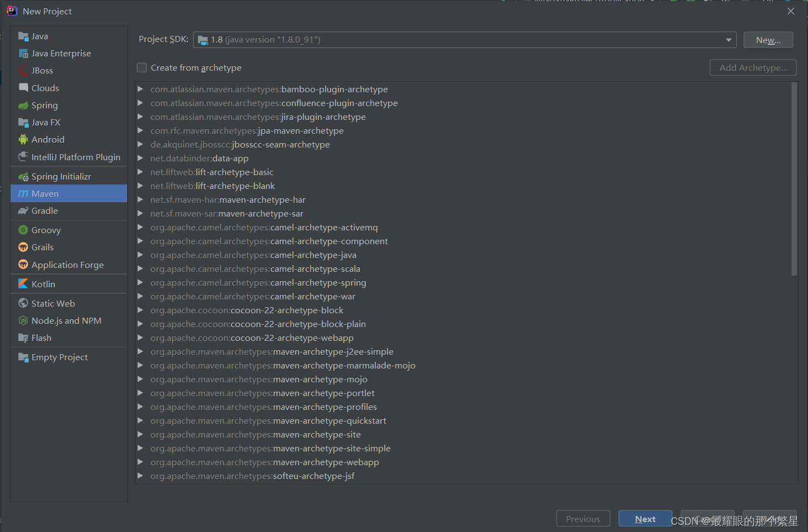808x532 pixels.
Task: Expand bamboo-plugin-archetype node
Action: pyautogui.click(x=140, y=89)
